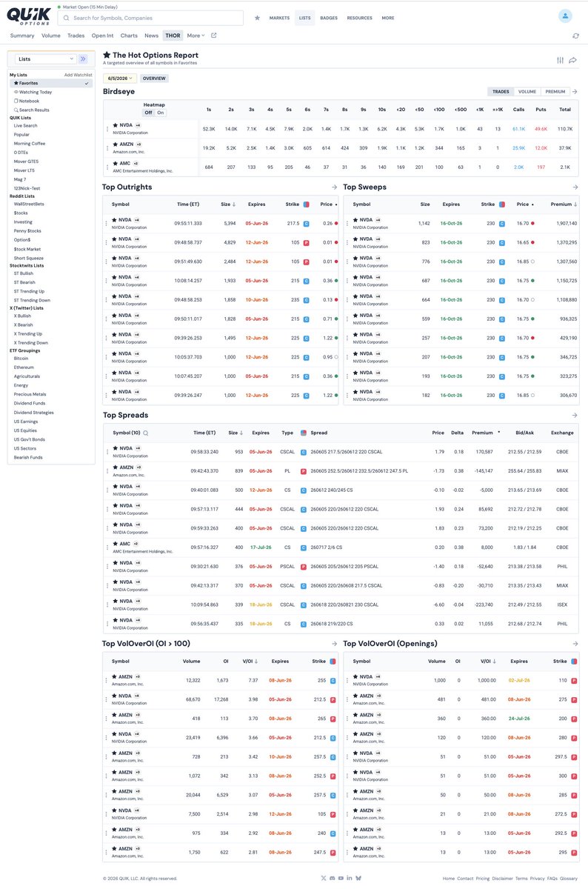Click the search magnifier next to Symbol (10)
Screen dimensions: 588x889
[x=145, y=433]
